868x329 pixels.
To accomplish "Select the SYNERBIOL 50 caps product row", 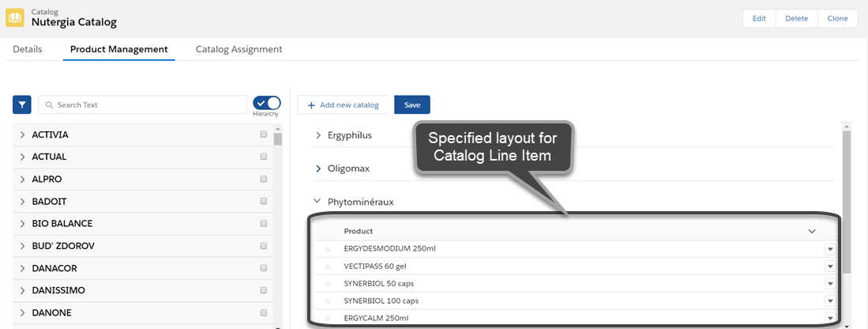I will tap(576, 284).
